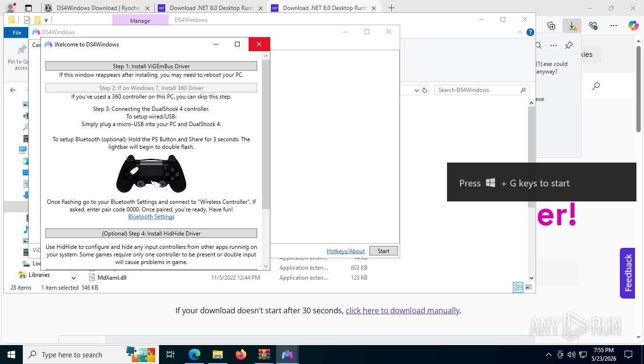Click the welcome dialog vertical scrollbar thumb
This screenshot has height=364, width=644.
click(266, 135)
